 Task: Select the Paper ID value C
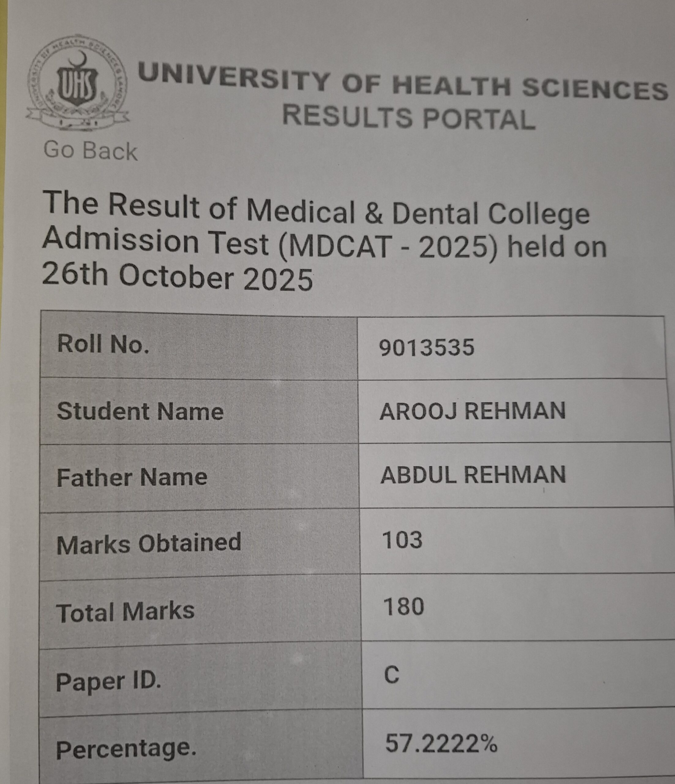392,675
